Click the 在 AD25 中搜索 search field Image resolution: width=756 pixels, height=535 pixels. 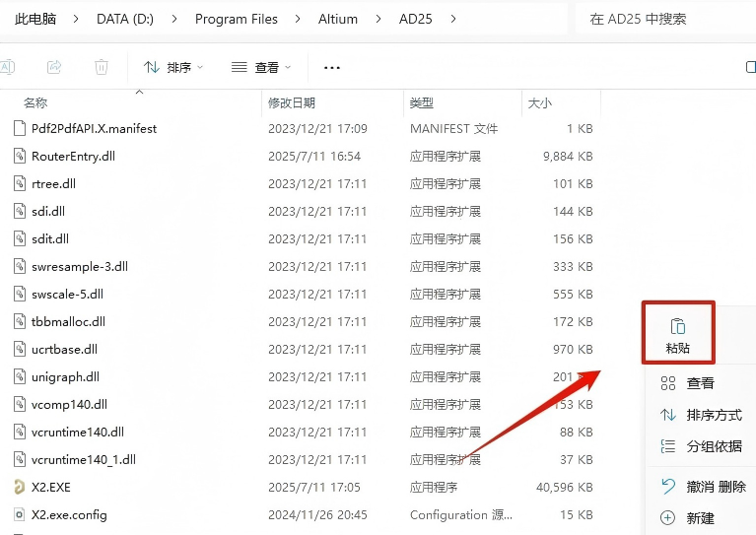point(665,19)
